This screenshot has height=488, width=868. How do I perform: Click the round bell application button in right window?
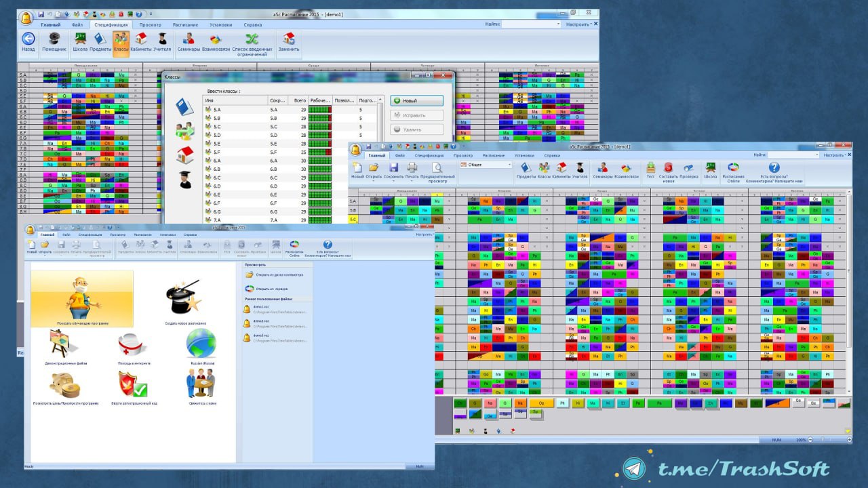pyautogui.click(x=356, y=150)
